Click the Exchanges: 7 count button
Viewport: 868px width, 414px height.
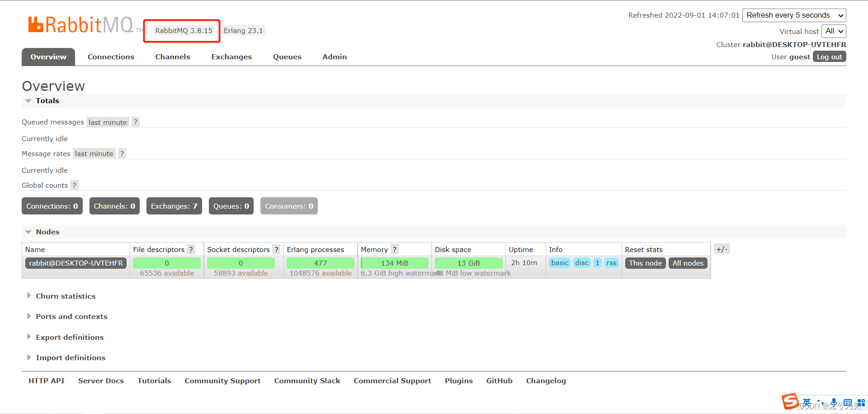tap(174, 206)
